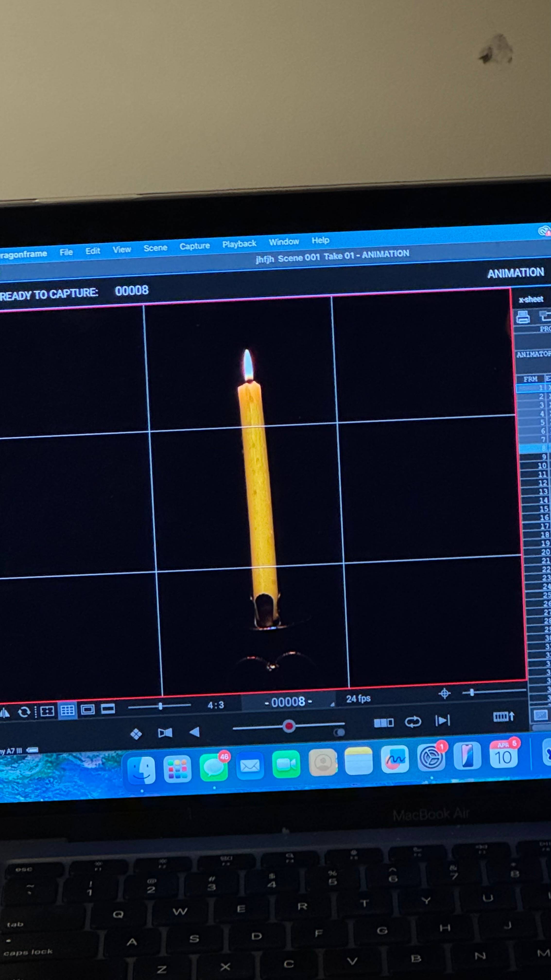This screenshot has height=980, width=551.
Task: Click the diamond-shaped icon in playback bar
Action: coord(136,734)
